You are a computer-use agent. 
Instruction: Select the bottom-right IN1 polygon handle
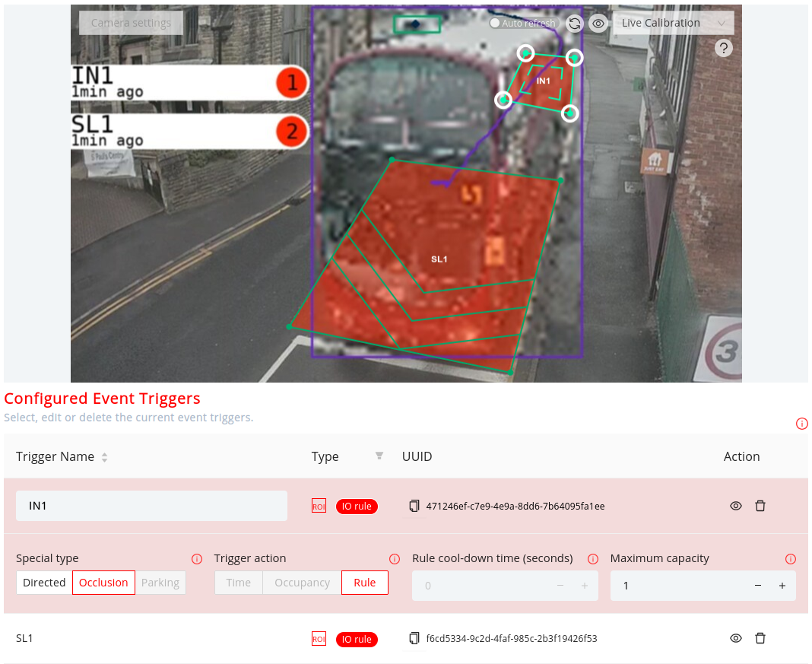pyautogui.click(x=570, y=113)
